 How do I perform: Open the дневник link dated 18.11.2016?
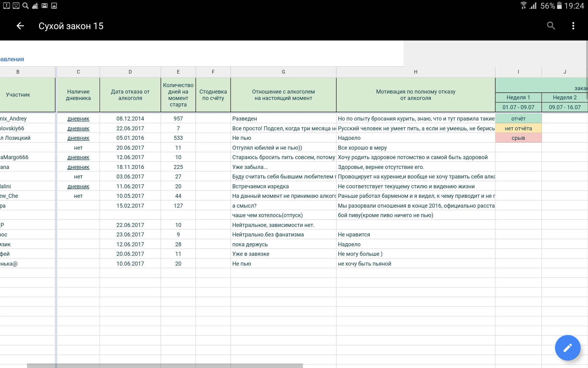78,167
